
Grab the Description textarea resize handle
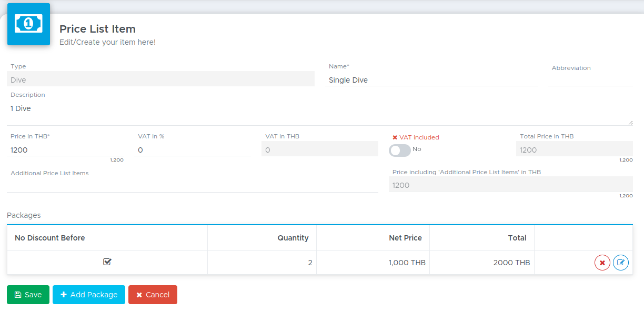tap(630, 123)
